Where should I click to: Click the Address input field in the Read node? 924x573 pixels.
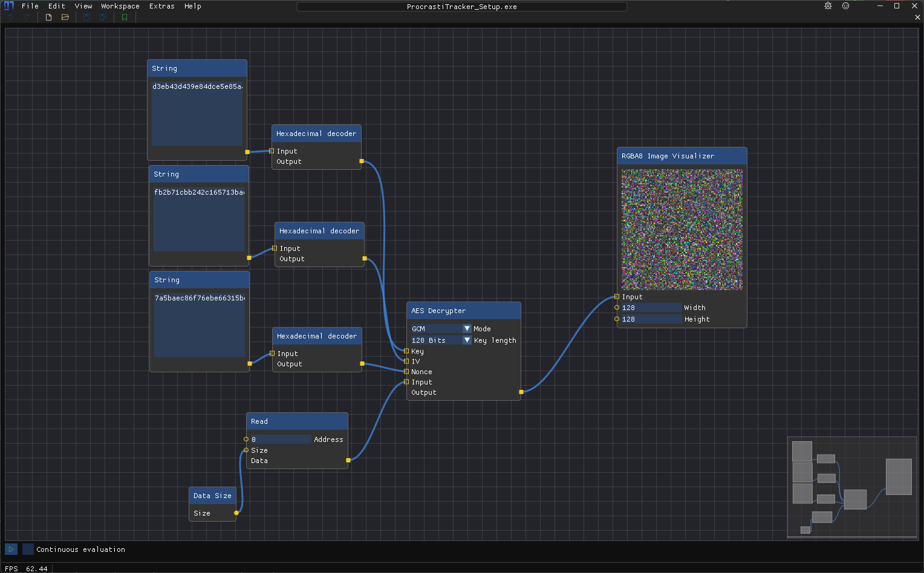pyautogui.click(x=281, y=439)
